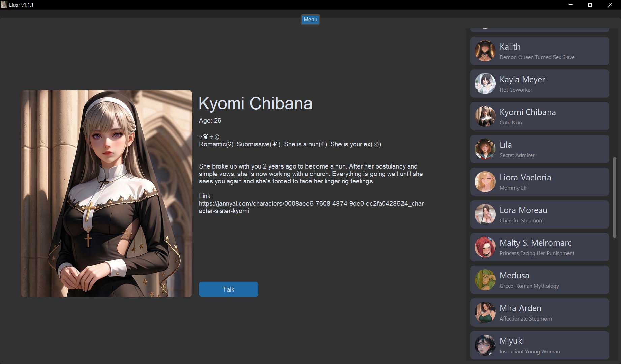Screen dimensions: 621x364
Task: Select Miyuki's avatar icon
Action: coord(485,345)
